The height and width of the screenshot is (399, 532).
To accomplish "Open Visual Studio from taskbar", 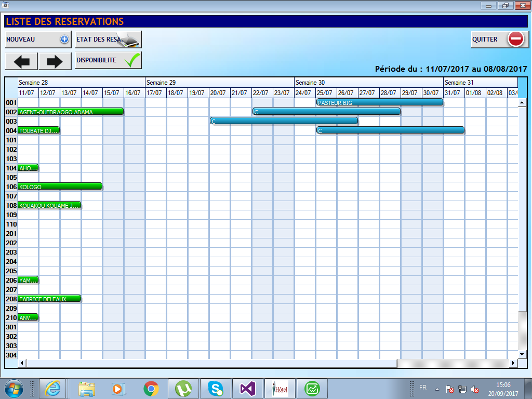I will click(248, 389).
